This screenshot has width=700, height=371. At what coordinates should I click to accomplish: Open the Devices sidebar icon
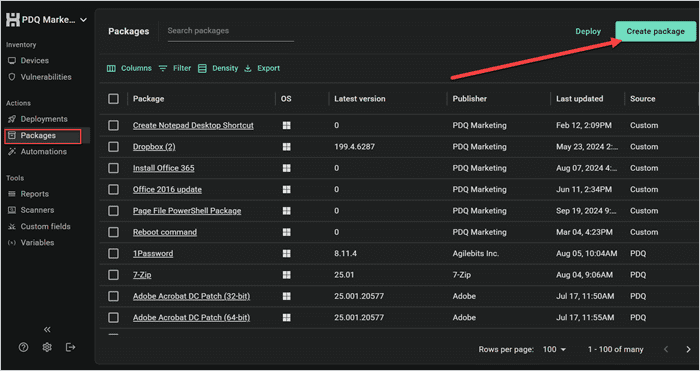pos(12,61)
